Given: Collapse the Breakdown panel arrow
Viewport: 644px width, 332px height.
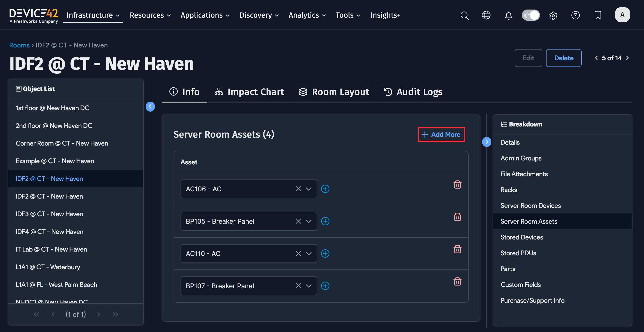Looking at the screenshot, I should [486, 142].
